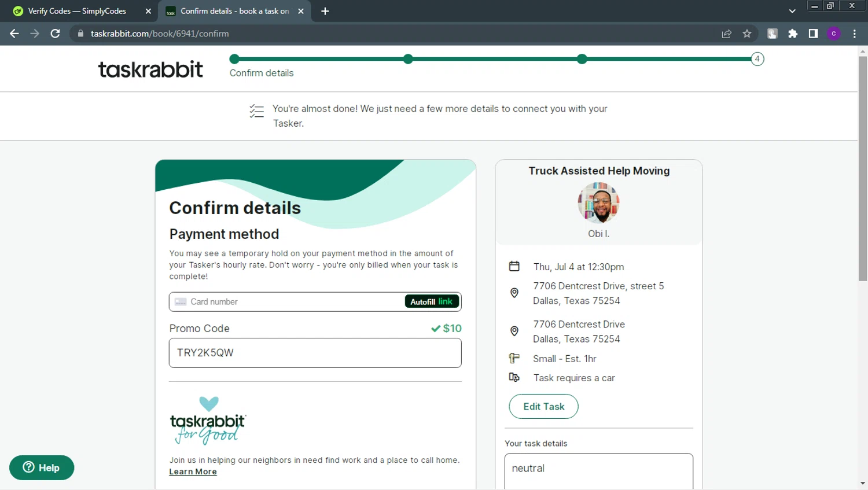This screenshot has width=868, height=490.
Task: Click the location pin beside 7706 Dentcrest Drive
Action: (x=514, y=331)
